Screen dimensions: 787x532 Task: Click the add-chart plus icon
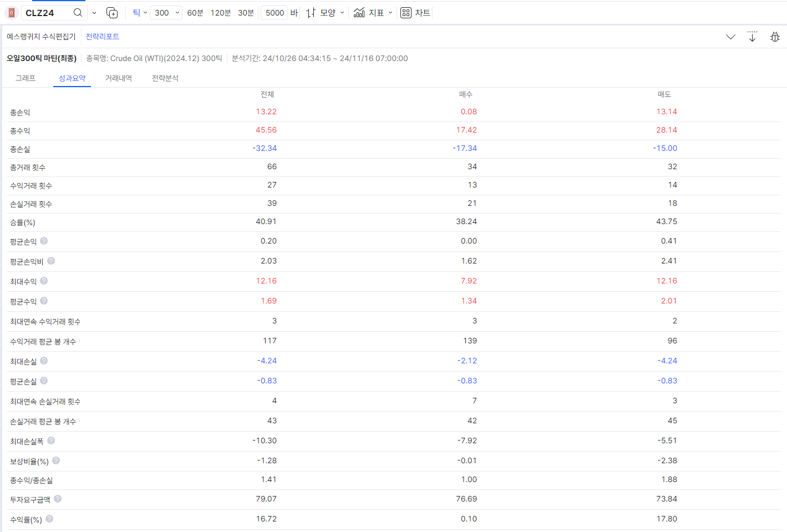[112, 13]
